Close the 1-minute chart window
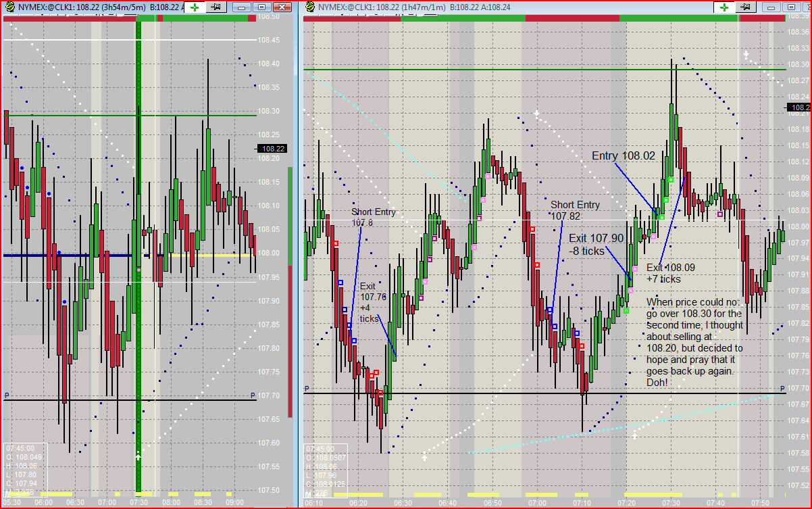812x509 pixels. [x=807, y=7]
